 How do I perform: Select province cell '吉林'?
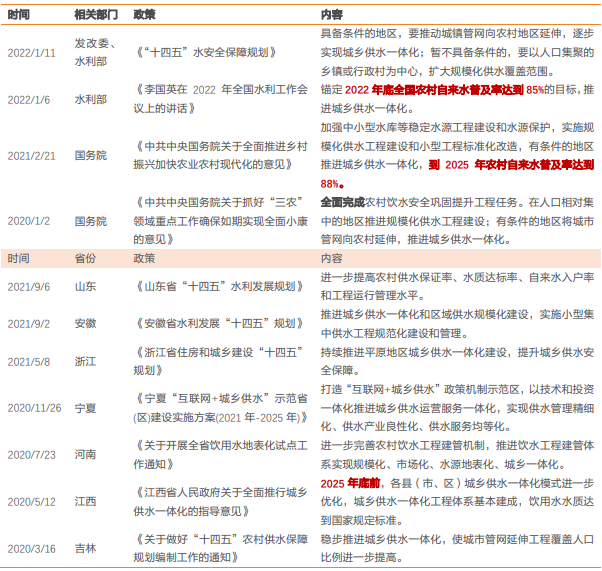tap(85, 548)
